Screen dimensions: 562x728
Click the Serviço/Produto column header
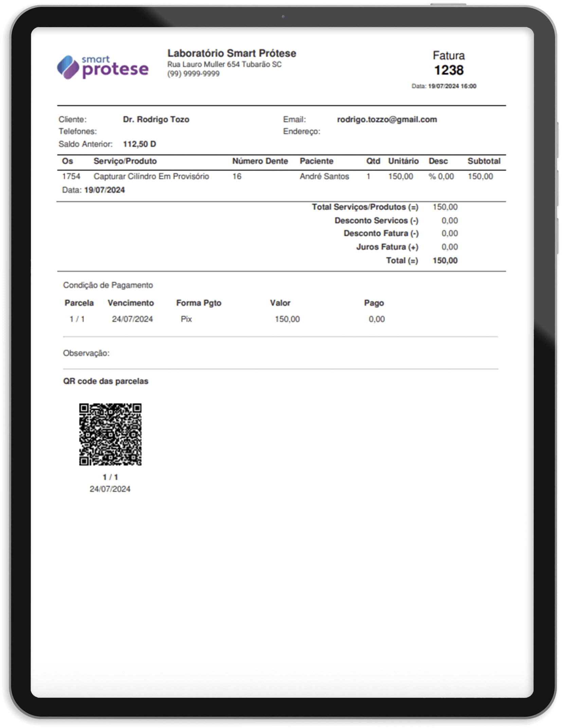[125, 161]
